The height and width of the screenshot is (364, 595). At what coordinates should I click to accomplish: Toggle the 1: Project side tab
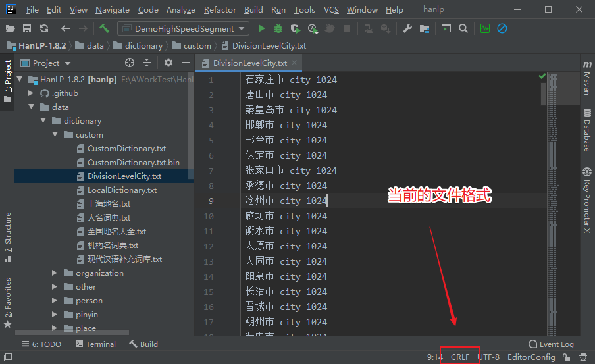coord(8,82)
